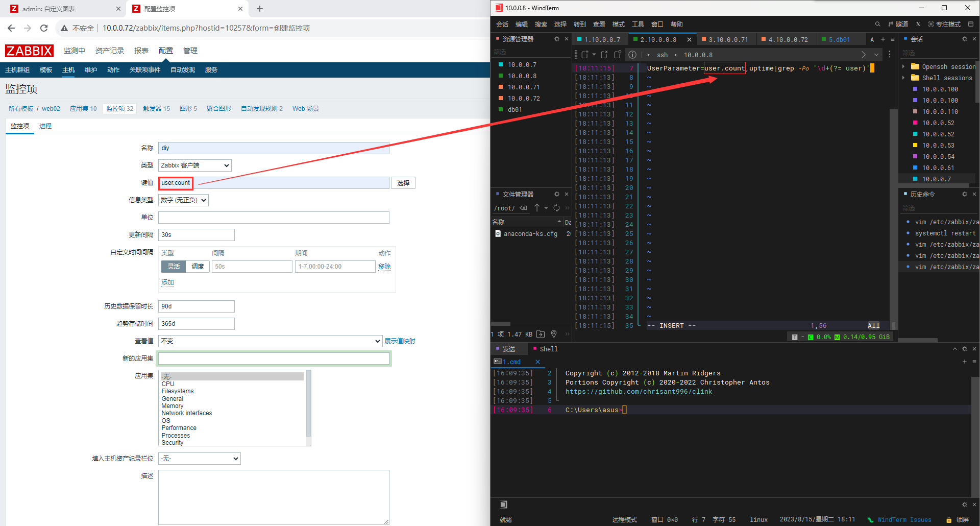Click the 锁屏 lock screen icon
The height and width of the screenshot is (526, 980).
pos(958,519)
